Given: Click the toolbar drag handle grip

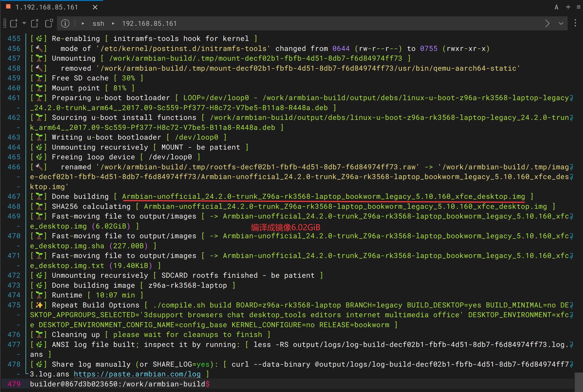Looking at the screenshot, I should coord(4,23).
